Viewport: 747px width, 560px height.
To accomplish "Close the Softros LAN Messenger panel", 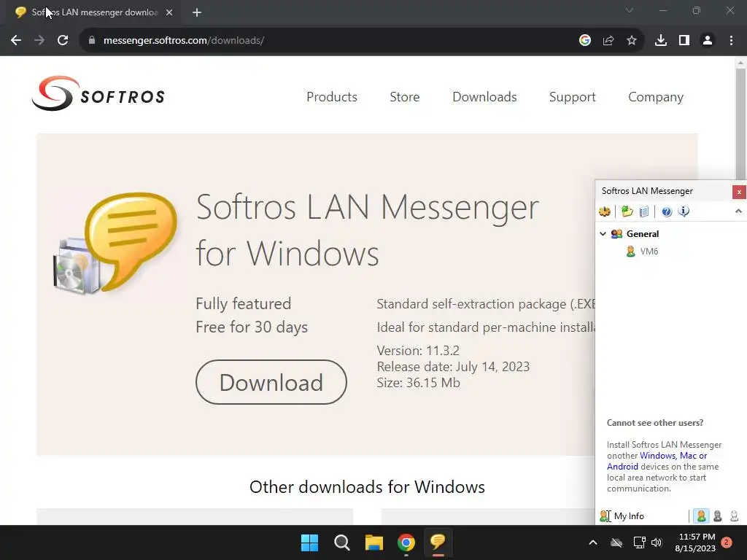I will point(739,192).
